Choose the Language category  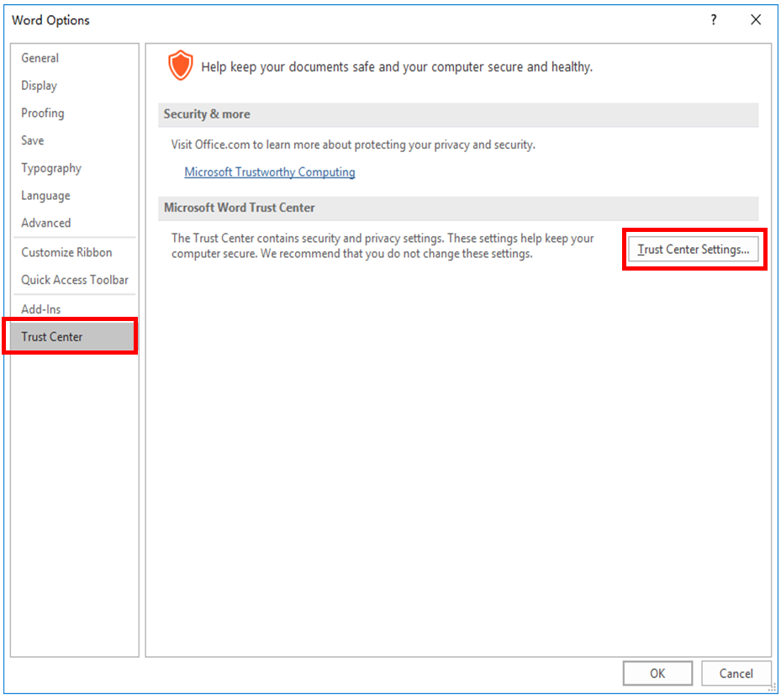(46, 196)
